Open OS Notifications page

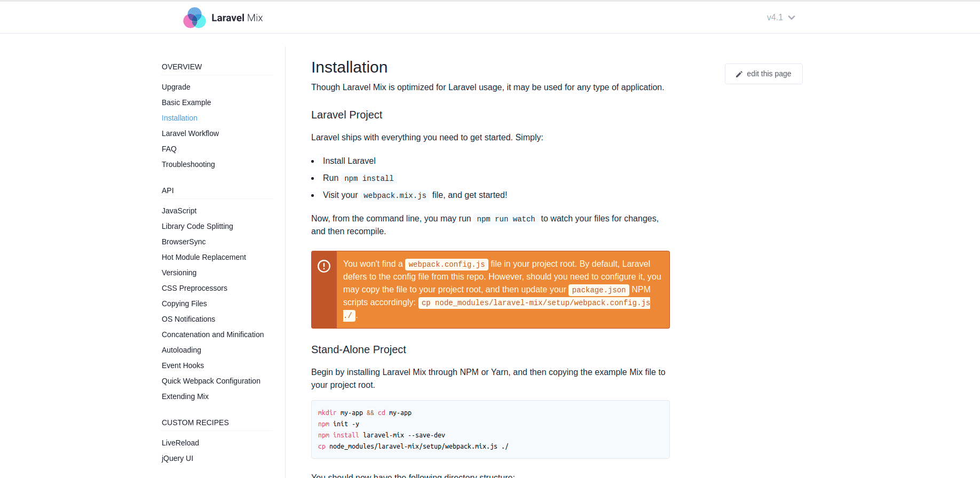coord(188,319)
